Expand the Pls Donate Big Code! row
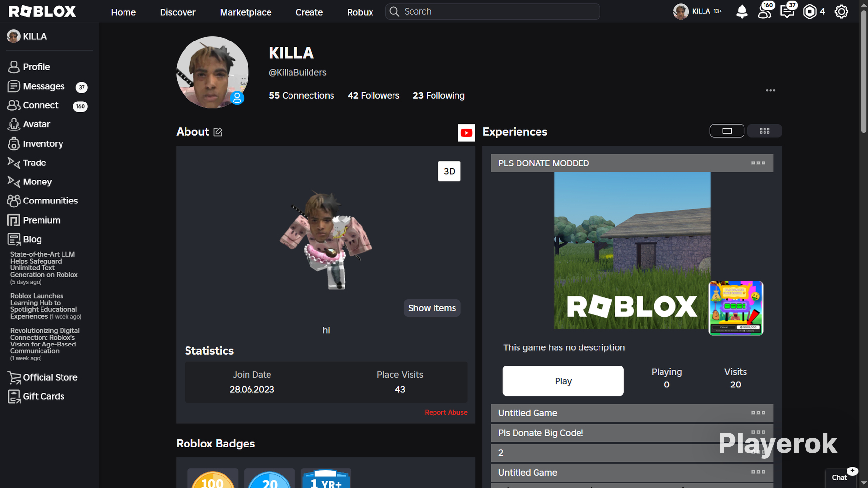 click(x=632, y=433)
